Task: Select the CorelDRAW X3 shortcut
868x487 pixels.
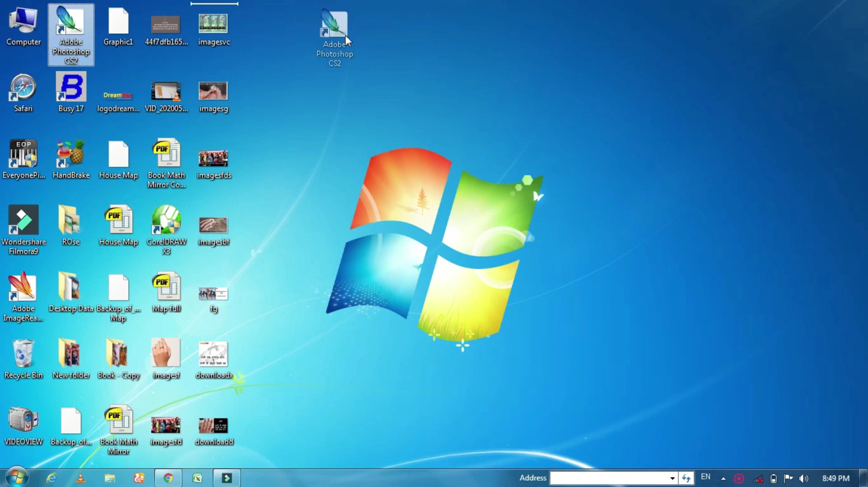Action: click(166, 230)
